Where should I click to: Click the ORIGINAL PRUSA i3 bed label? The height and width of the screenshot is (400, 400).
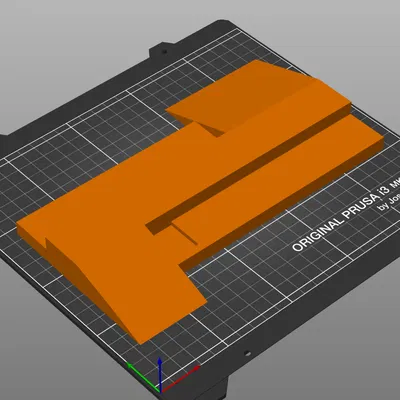tap(347, 216)
